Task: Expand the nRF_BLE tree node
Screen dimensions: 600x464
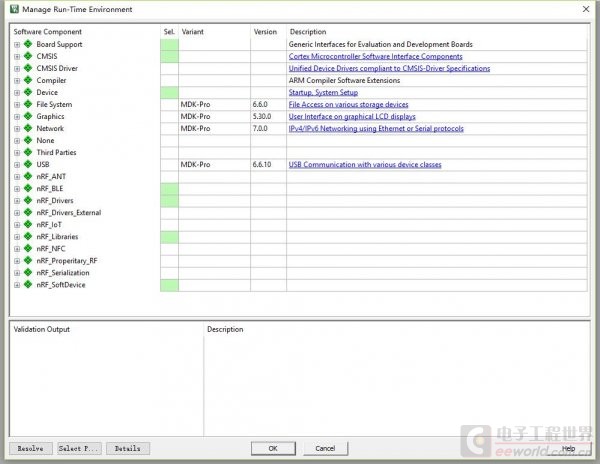Action: click(17, 189)
